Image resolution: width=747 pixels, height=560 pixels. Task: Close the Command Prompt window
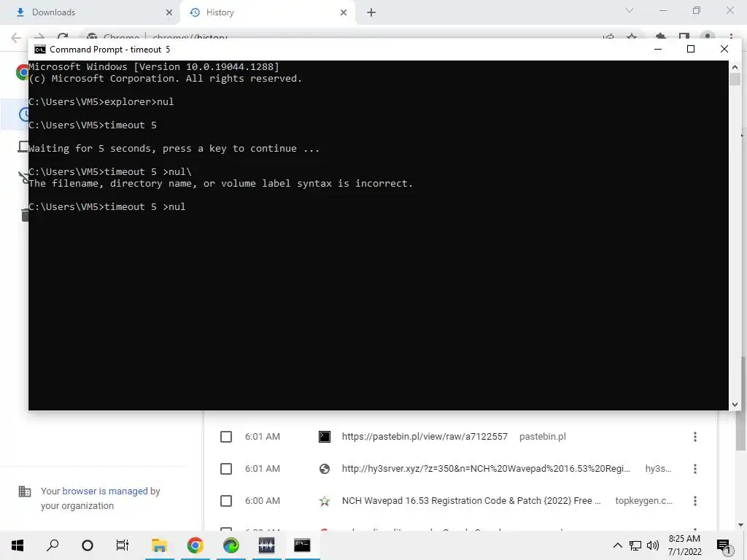pos(724,49)
